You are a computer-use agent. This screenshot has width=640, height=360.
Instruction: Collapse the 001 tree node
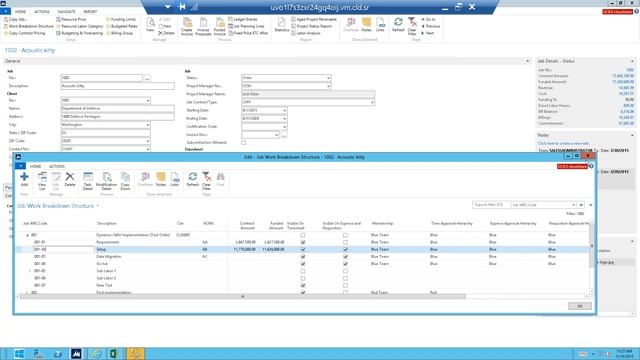click(27, 235)
